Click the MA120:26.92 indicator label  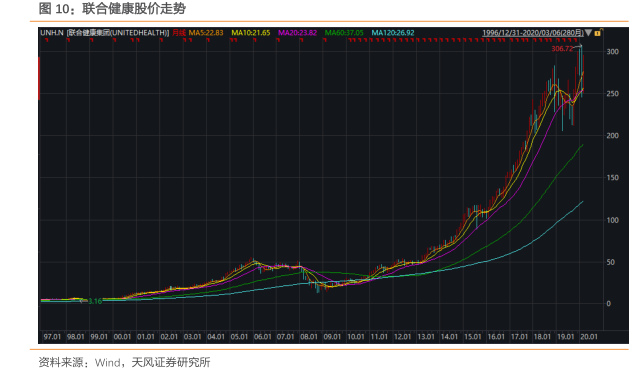[x=393, y=33]
